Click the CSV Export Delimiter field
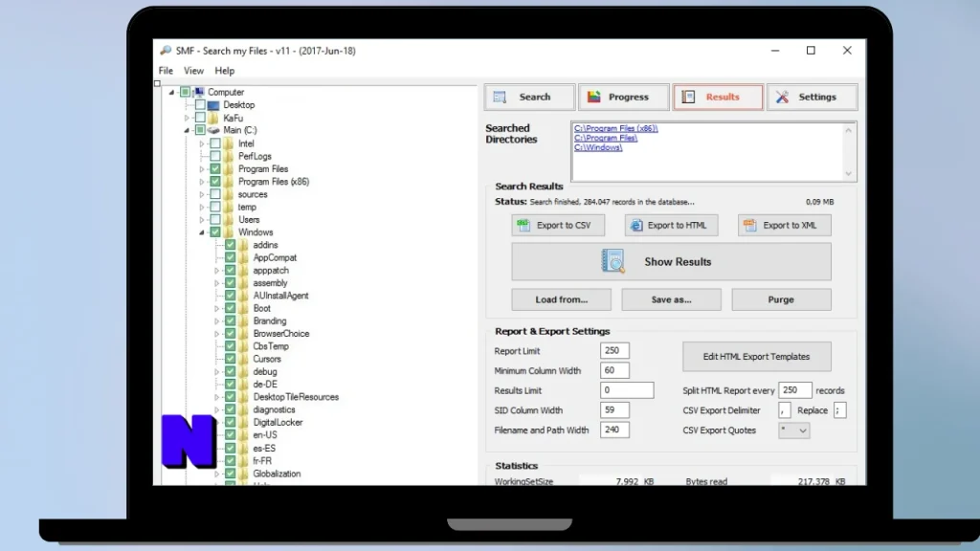Screen dimensions: 980x551 pyautogui.click(x=785, y=409)
